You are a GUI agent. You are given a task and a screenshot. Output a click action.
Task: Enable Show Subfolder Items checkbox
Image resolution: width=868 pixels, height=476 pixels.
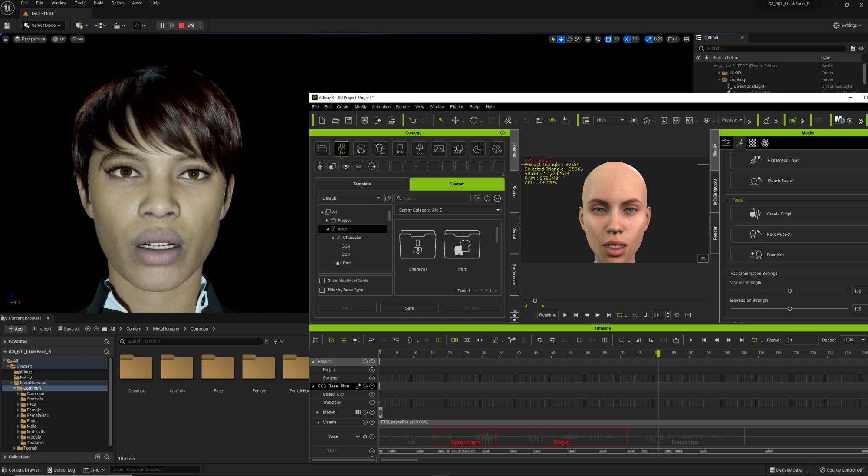point(322,281)
